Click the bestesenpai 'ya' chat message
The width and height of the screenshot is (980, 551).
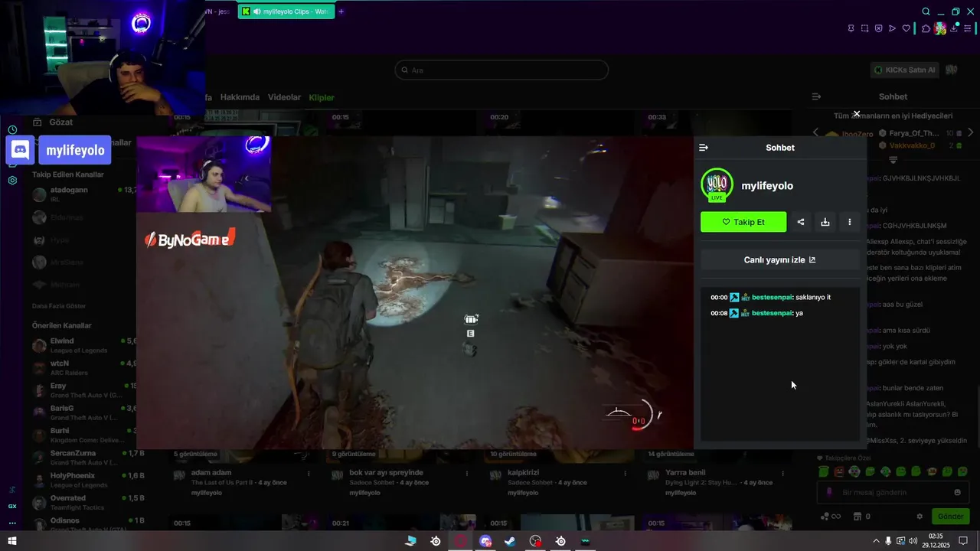click(756, 313)
